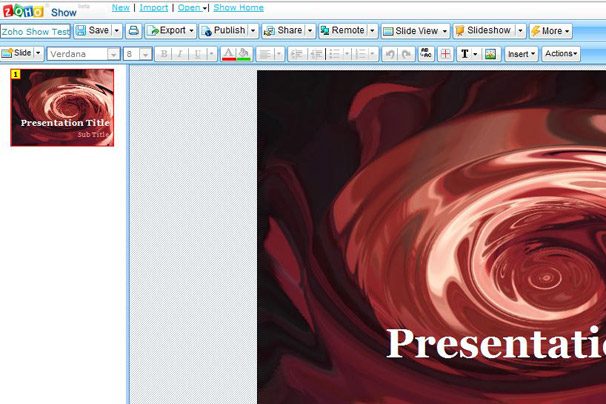The width and height of the screenshot is (606, 404).
Task: Expand the Remote dropdown arrow
Action: (372, 31)
